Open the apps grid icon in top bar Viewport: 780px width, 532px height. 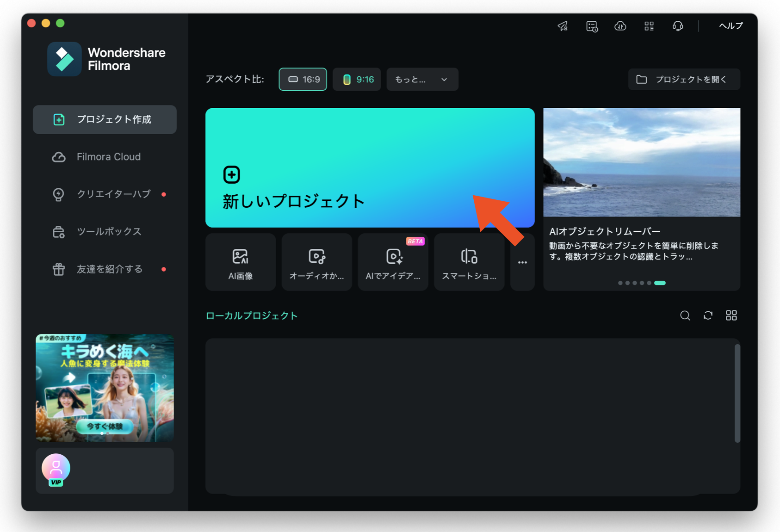pos(649,26)
